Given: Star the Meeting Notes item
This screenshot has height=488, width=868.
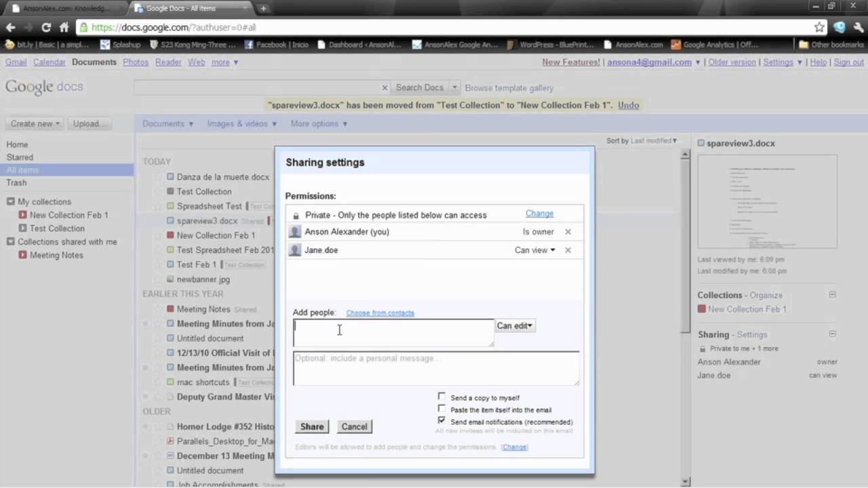Looking at the screenshot, I should 158,309.
